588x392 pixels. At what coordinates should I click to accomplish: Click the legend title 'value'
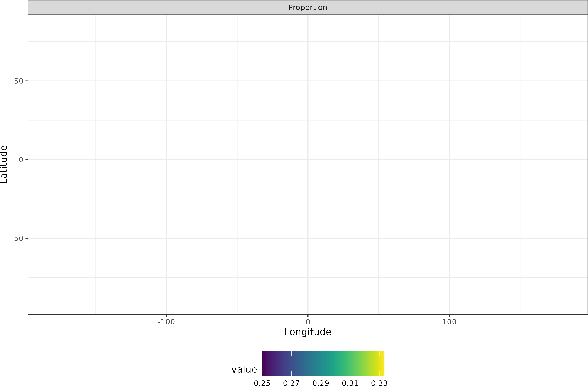[x=244, y=370]
